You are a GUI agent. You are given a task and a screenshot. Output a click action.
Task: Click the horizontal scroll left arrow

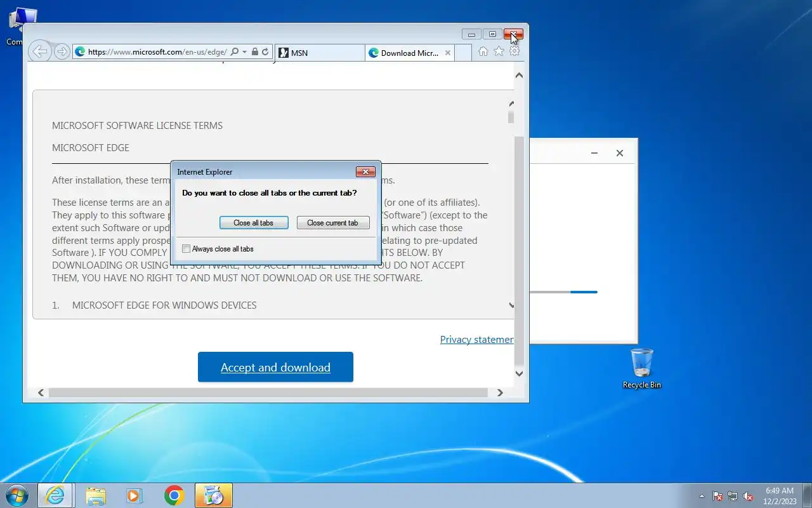(x=41, y=392)
